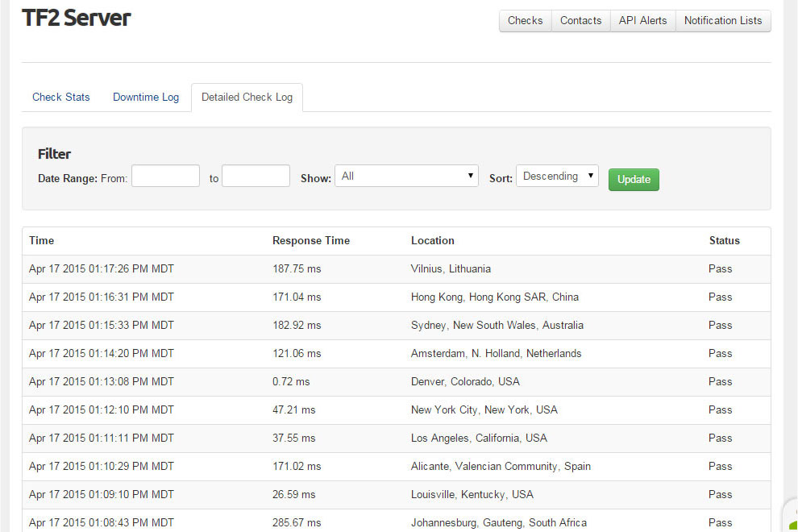Click the Louisville, Kentucky, USA location
The width and height of the screenshot is (798, 532).
click(x=472, y=495)
